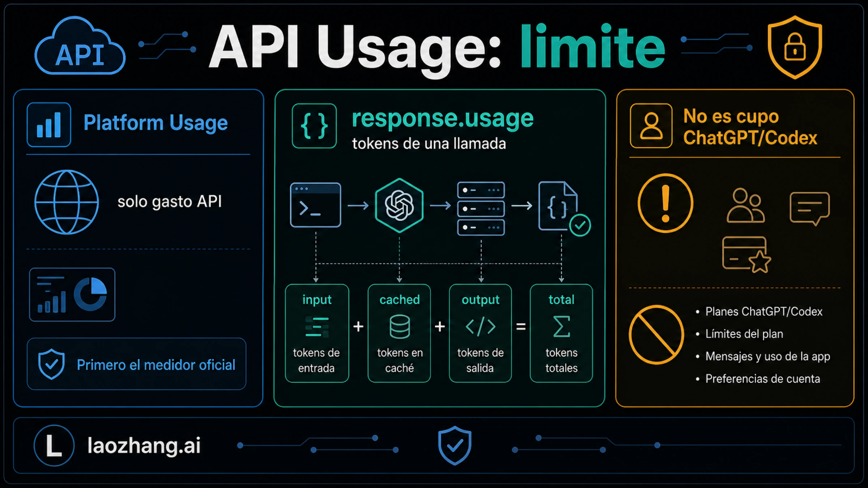The width and height of the screenshot is (868, 488).
Task: Click the credit card star icon
Action: [746, 254]
